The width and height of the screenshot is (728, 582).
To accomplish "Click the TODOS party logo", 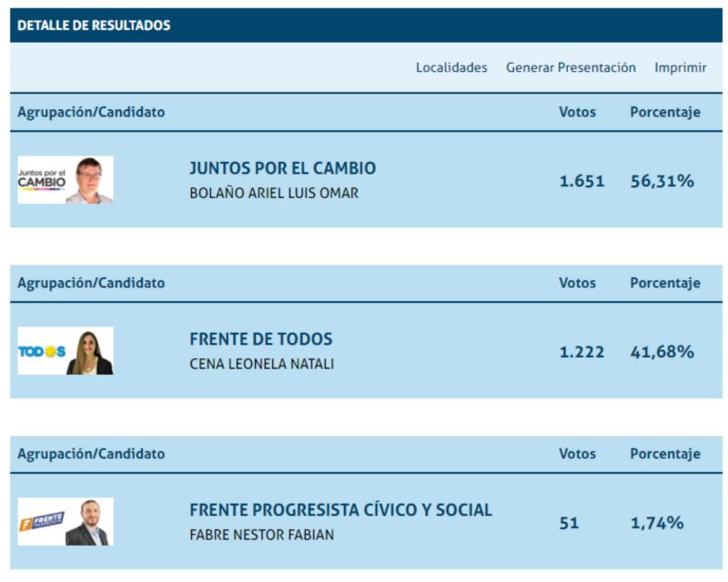I will click(42, 351).
